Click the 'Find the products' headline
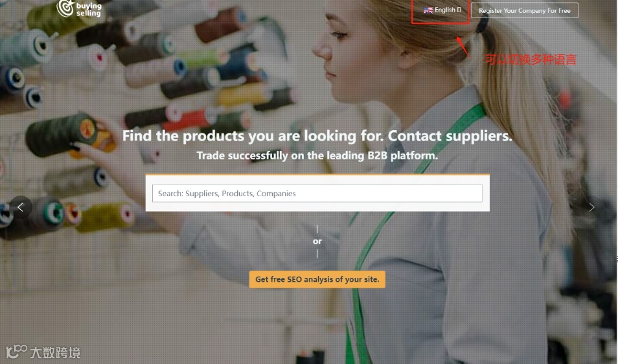 (x=317, y=136)
